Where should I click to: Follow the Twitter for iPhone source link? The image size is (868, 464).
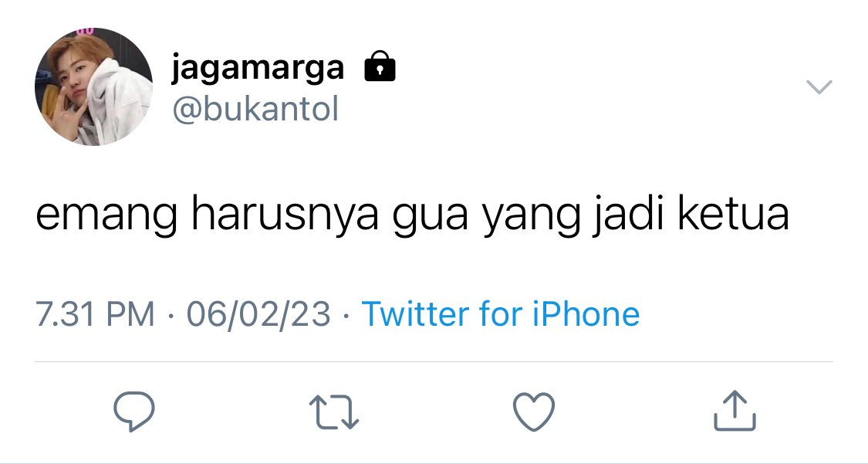501,314
